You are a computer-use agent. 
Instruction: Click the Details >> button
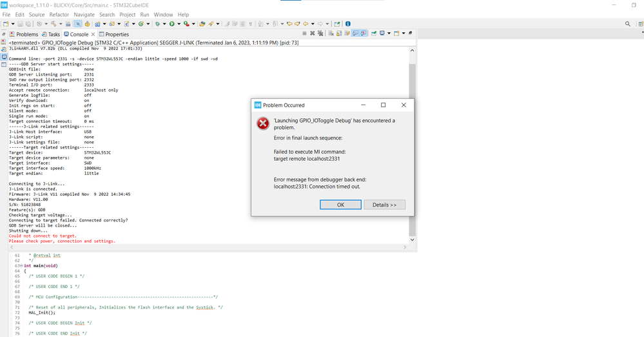[384, 205]
